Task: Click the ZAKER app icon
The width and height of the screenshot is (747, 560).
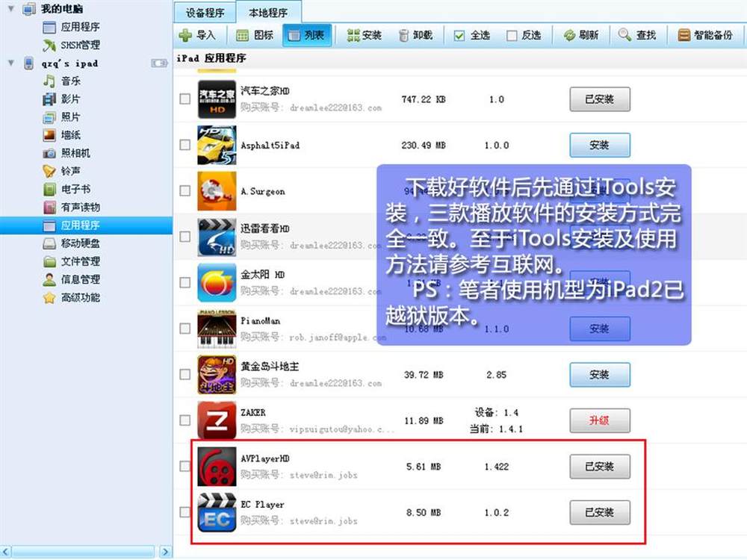Action: point(217,420)
